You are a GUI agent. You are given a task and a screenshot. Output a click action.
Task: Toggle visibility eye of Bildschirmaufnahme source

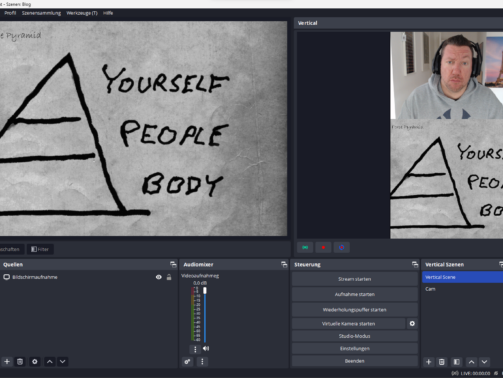tap(159, 277)
